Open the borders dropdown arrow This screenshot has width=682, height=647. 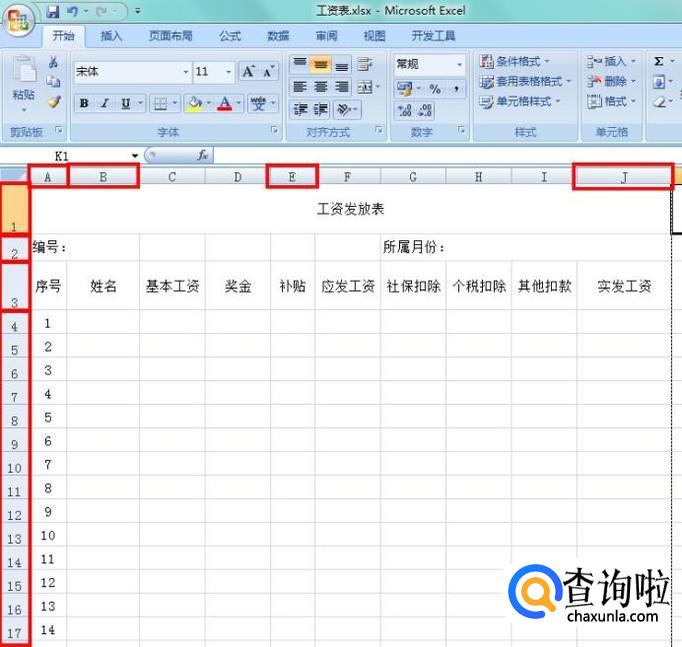(x=174, y=103)
